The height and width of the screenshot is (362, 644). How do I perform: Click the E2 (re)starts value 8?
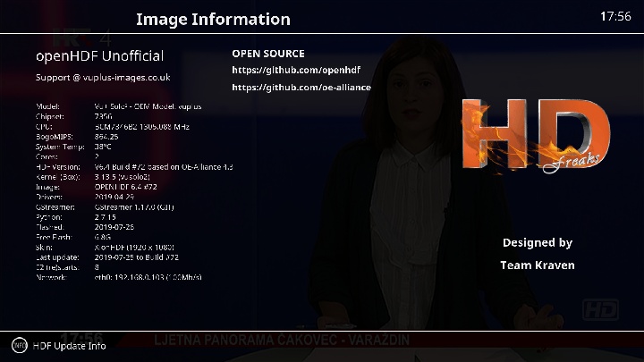tap(97, 267)
